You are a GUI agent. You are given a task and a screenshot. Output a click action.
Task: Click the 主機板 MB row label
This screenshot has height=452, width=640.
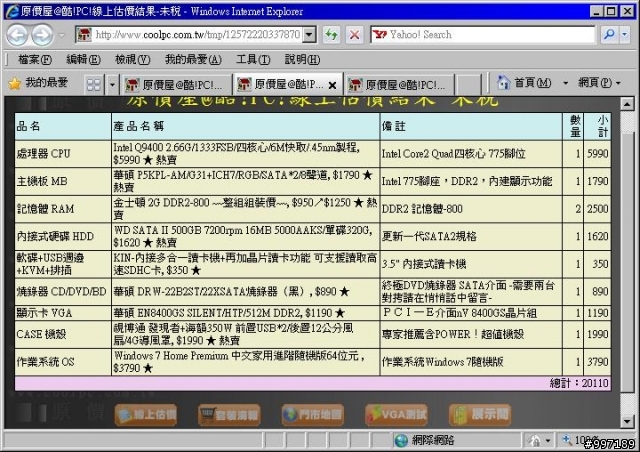click(42, 181)
